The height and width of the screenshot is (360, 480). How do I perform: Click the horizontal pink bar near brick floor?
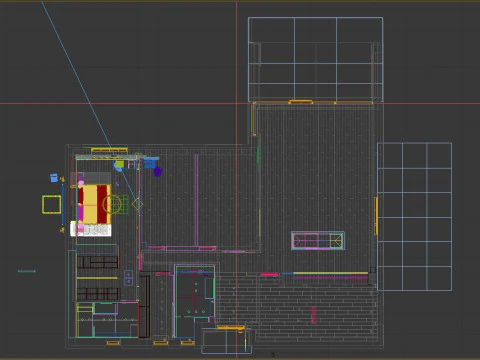tap(269, 274)
